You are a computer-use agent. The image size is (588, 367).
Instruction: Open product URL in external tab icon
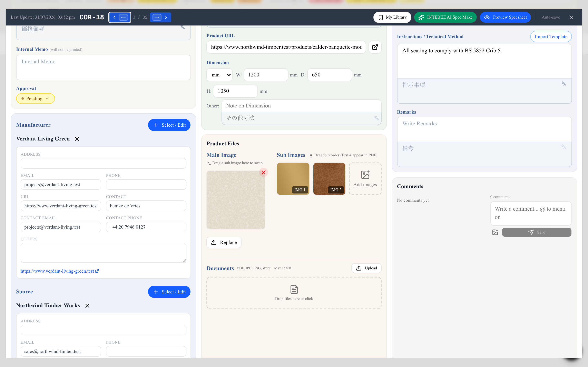pyautogui.click(x=375, y=47)
